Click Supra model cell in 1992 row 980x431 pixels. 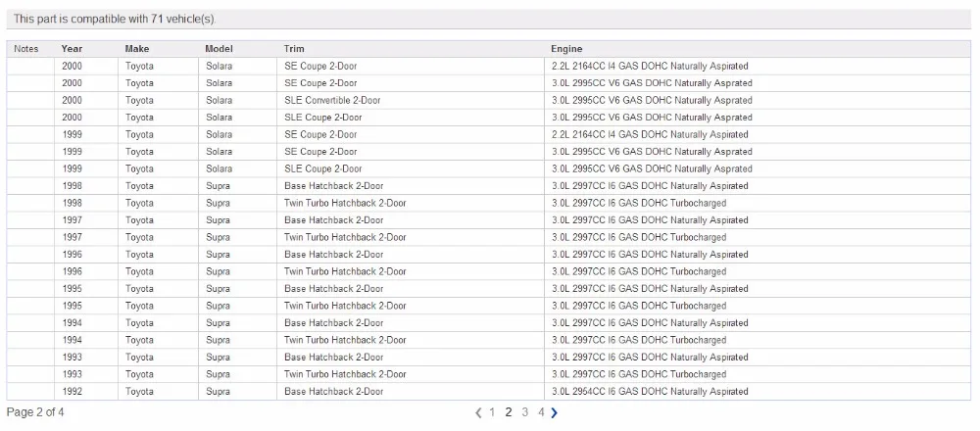point(237,392)
